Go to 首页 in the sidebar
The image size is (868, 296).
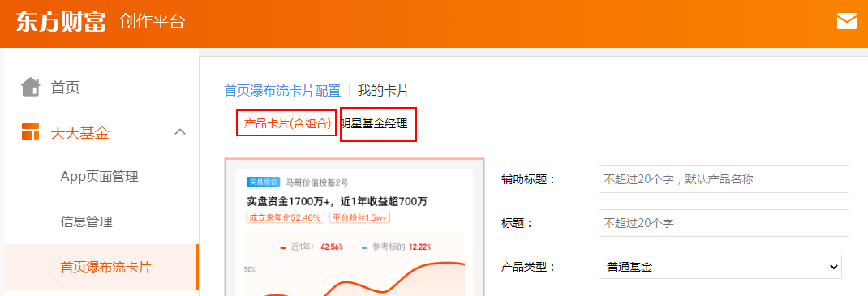click(66, 88)
